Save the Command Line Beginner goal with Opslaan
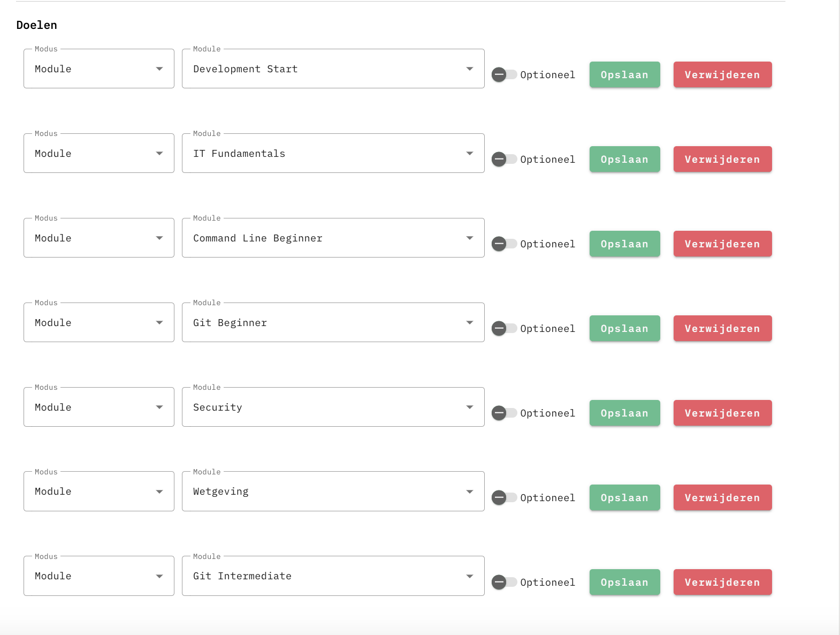The width and height of the screenshot is (840, 635). click(x=625, y=244)
